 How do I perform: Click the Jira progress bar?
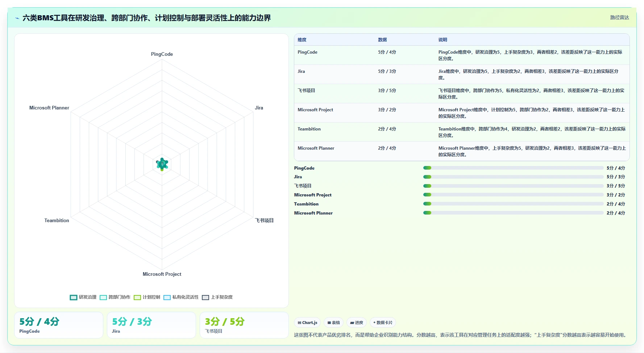[x=513, y=177]
